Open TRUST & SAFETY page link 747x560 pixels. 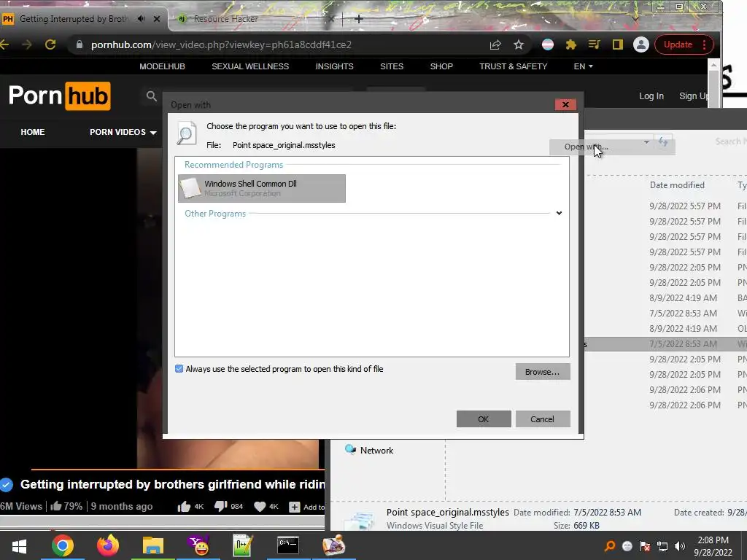click(513, 66)
